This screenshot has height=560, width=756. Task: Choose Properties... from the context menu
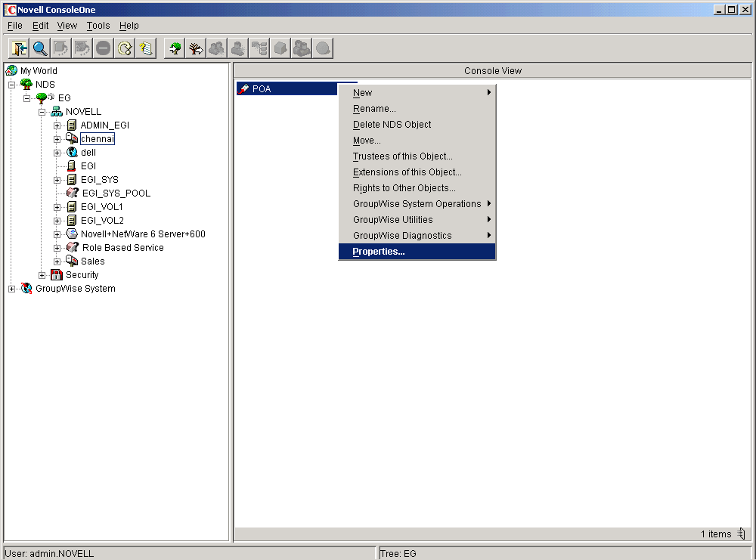pyautogui.click(x=417, y=252)
